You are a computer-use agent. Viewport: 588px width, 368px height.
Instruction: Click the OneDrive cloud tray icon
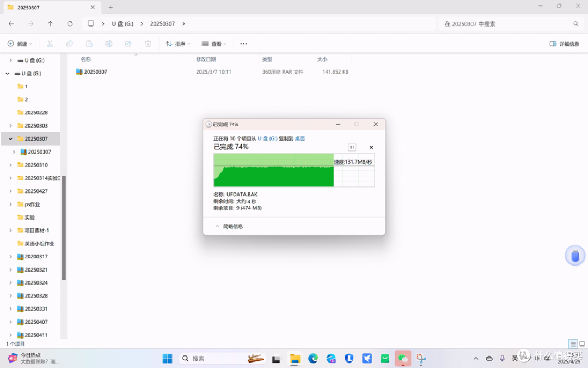point(489,359)
